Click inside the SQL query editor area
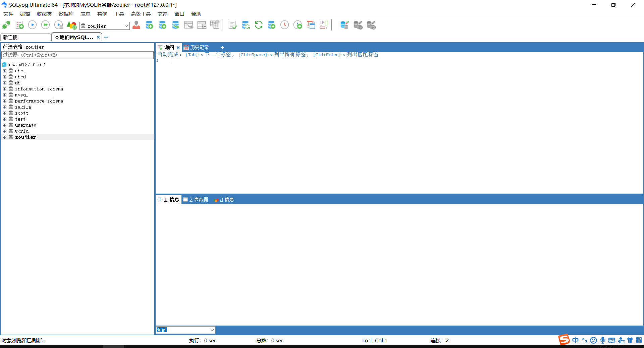644x348 pixels. click(x=399, y=126)
